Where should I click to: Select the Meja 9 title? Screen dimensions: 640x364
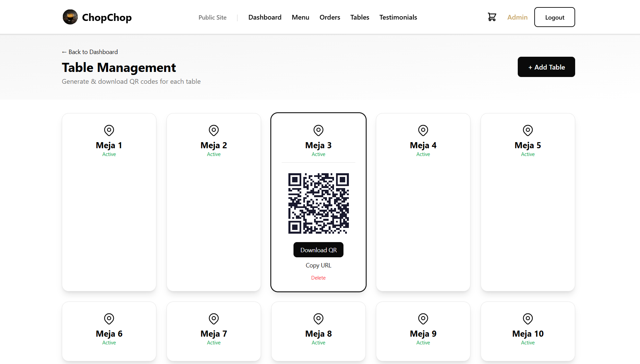423,334
